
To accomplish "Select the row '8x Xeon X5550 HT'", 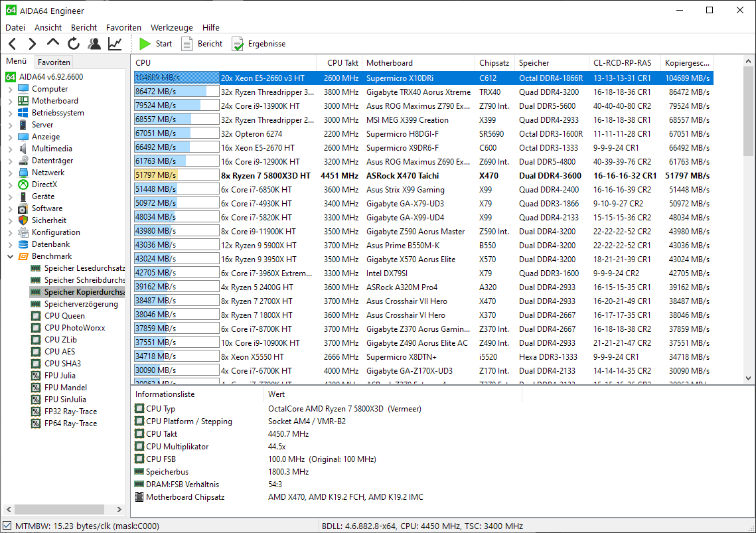I will click(x=424, y=357).
